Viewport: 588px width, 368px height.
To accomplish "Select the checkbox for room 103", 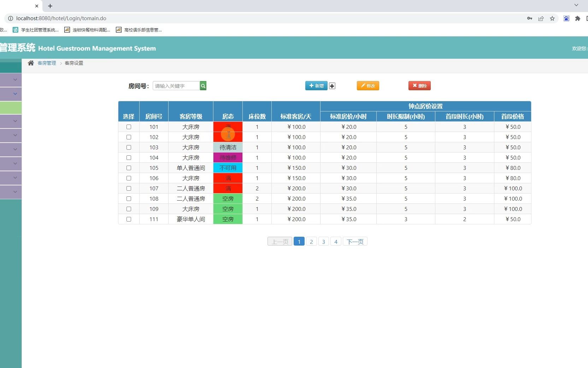I will tap(129, 147).
